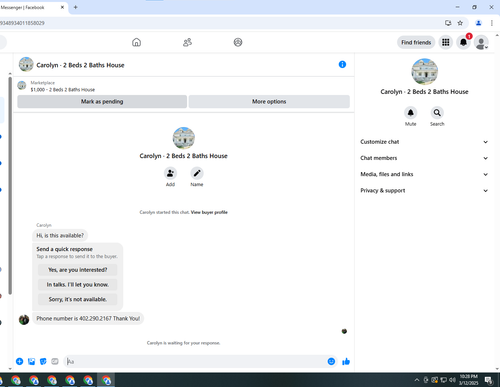Click install/cast icon in address bar
The width and height of the screenshot is (500, 387).
click(448, 23)
